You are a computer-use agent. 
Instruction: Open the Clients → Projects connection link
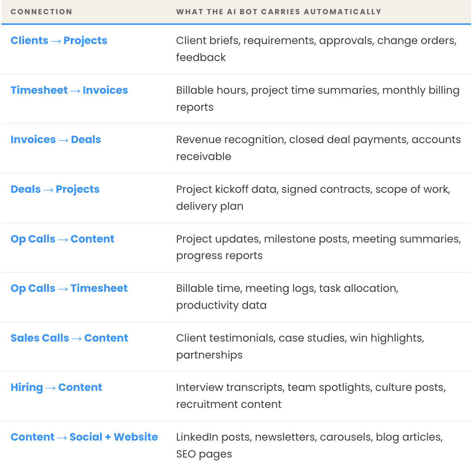59,41
